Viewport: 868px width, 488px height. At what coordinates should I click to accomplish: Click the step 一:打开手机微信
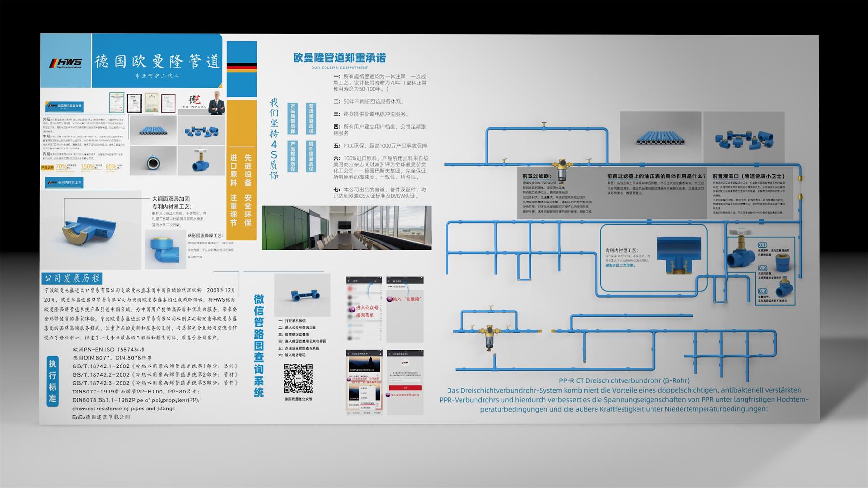coord(292,321)
